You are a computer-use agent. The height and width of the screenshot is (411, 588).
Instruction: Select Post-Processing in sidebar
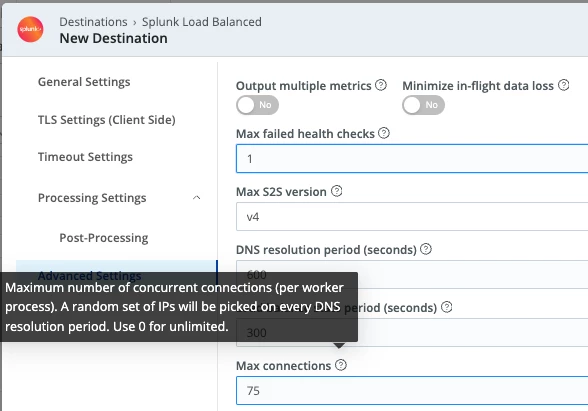(104, 238)
